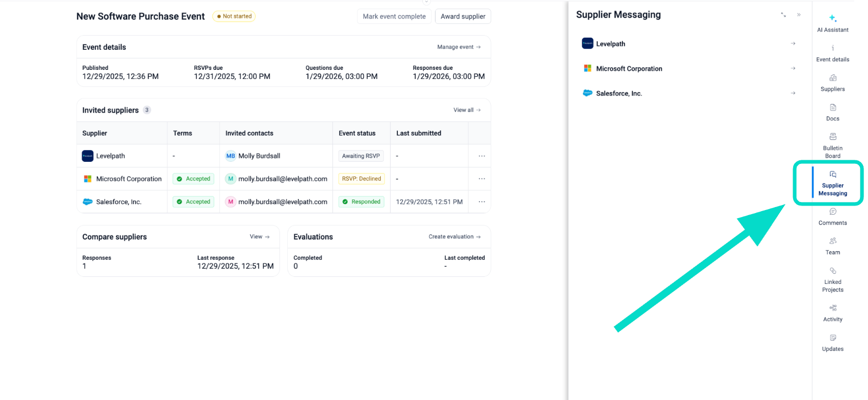Expand the Supplier Messaging panel to fullscreen
The image size is (868, 400).
783,15
